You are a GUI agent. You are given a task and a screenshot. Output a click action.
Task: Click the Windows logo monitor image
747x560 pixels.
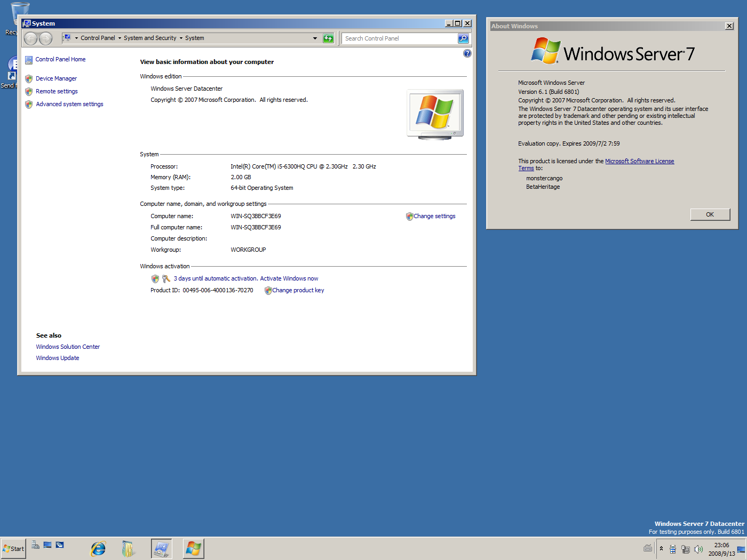(x=435, y=114)
